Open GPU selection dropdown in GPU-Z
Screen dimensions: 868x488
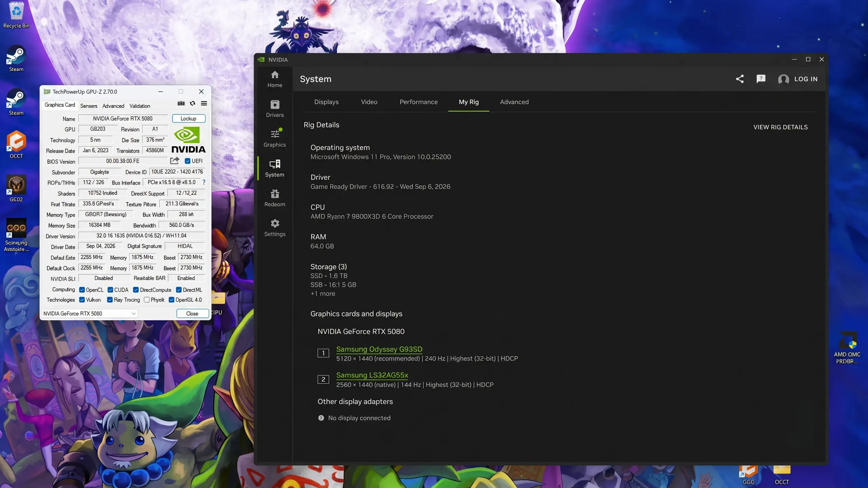pos(90,313)
